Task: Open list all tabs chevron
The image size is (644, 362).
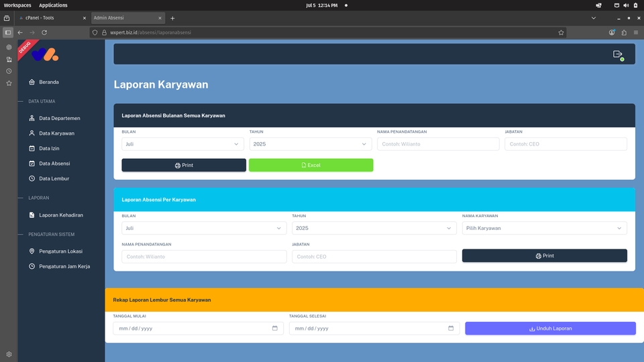Action: click(x=594, y=18)
